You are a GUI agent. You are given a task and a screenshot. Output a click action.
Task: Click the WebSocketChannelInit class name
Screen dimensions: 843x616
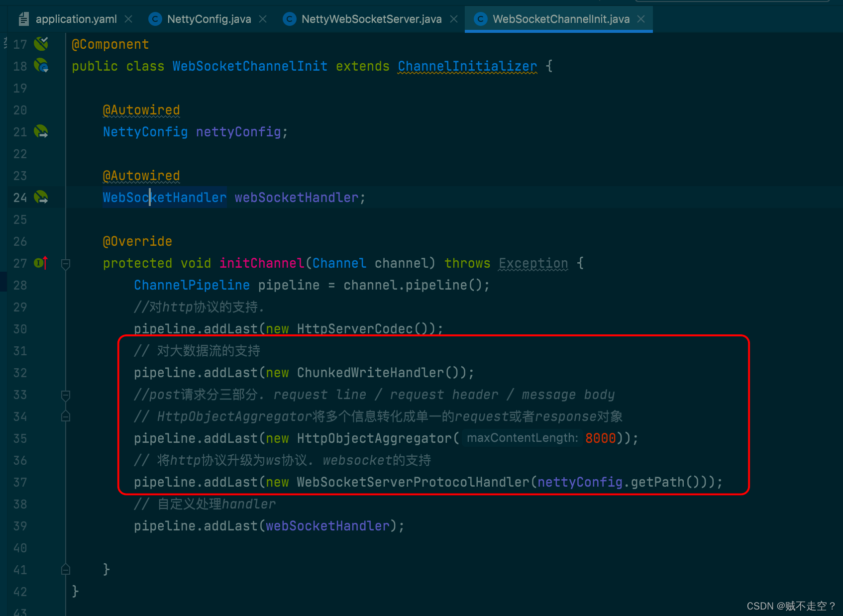[250, 66]
